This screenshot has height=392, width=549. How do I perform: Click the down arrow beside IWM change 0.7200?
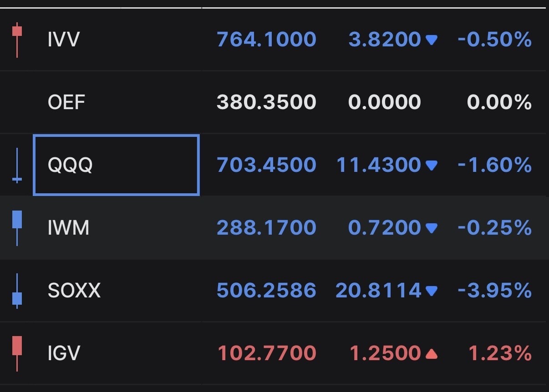click(x=431, y=228)
